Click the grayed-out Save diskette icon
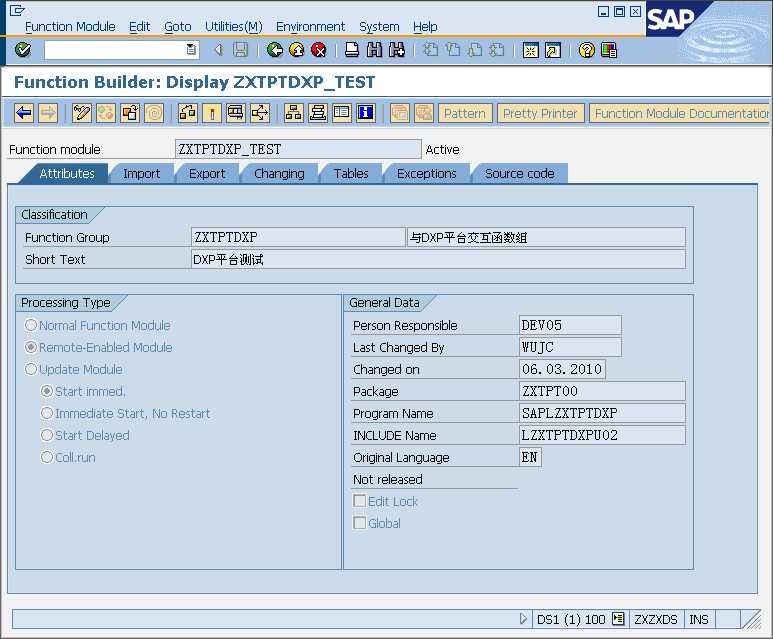Viewport: 773px width, 639px height. coord(241,50)
